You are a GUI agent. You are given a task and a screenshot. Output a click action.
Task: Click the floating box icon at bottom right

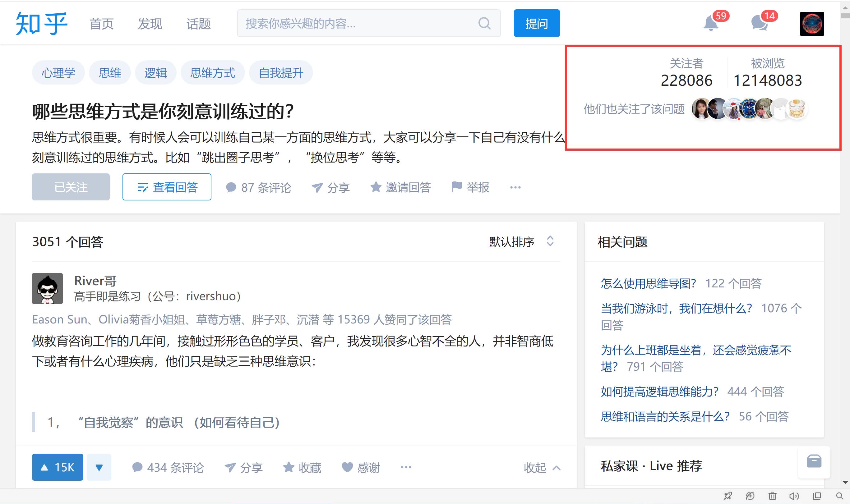(x=814, y=461)
